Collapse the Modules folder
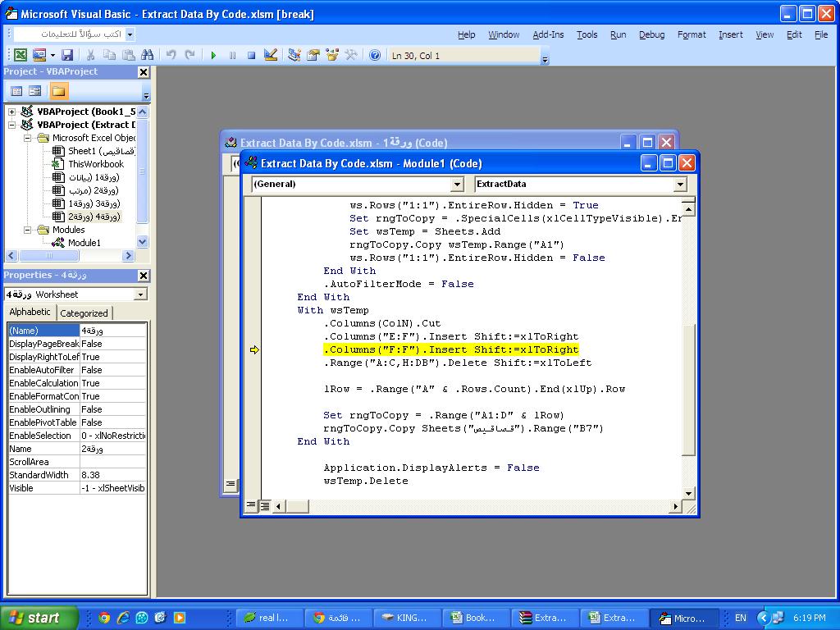Image resolution: width=840 pixels, height=630 pixels. tap(27, 230)
